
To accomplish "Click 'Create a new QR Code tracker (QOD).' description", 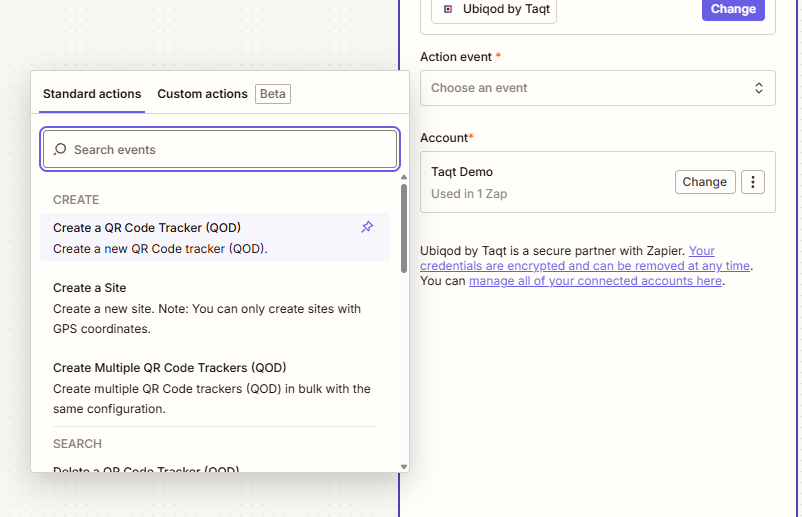I will (x=160, y=249).
